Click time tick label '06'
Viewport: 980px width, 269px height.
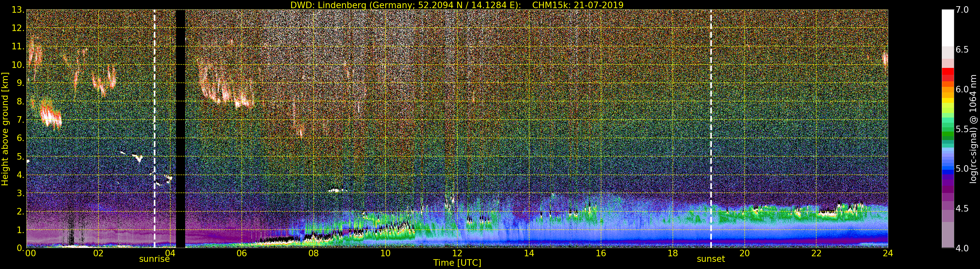click(242, 253)
